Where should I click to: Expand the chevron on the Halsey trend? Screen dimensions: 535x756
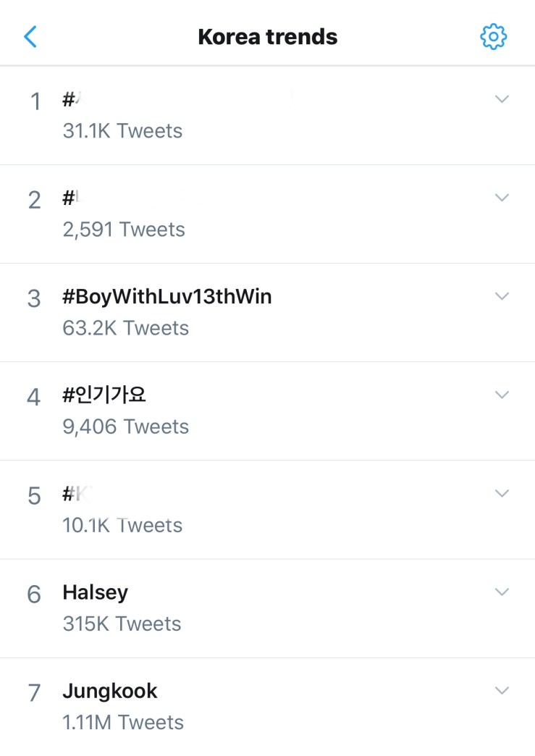[502, 592]
